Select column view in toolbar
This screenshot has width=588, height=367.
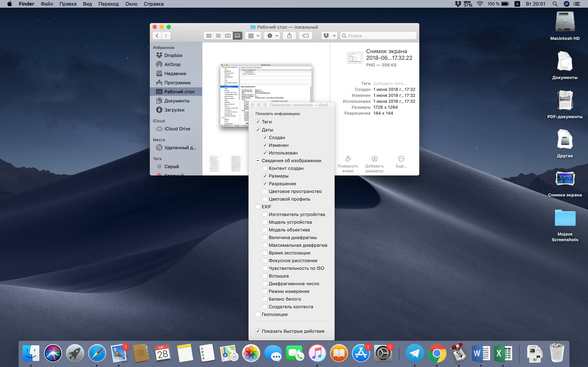[228, 36]
